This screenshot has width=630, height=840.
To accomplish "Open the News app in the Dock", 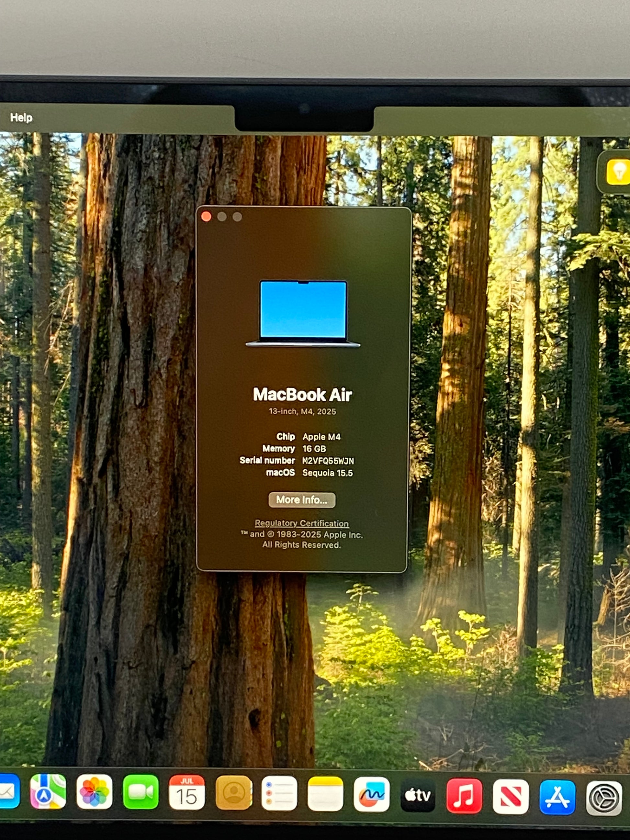I will click(511, 796).
